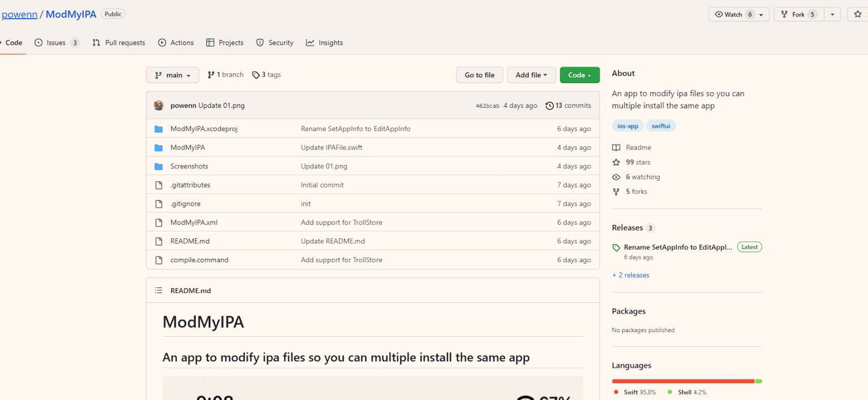Screen dimensions: 868x400
Task: Expand the dropdown arrow beside Fork
Action: tap(832, 15)
